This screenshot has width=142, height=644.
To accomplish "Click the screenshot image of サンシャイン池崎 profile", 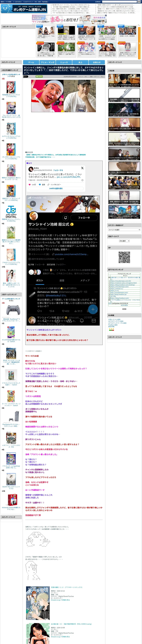I will [x=63, y=260].
